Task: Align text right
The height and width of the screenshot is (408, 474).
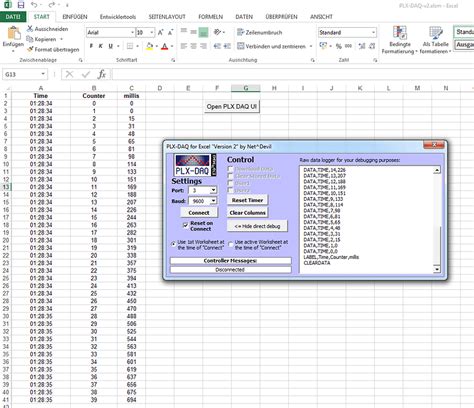Action: click(203, 46)
